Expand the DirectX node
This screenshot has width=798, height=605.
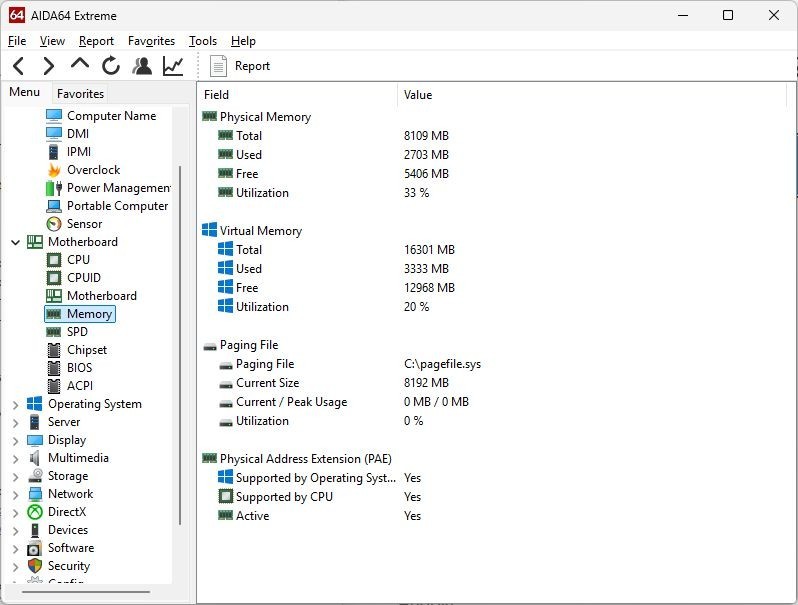tap(16, 512)
